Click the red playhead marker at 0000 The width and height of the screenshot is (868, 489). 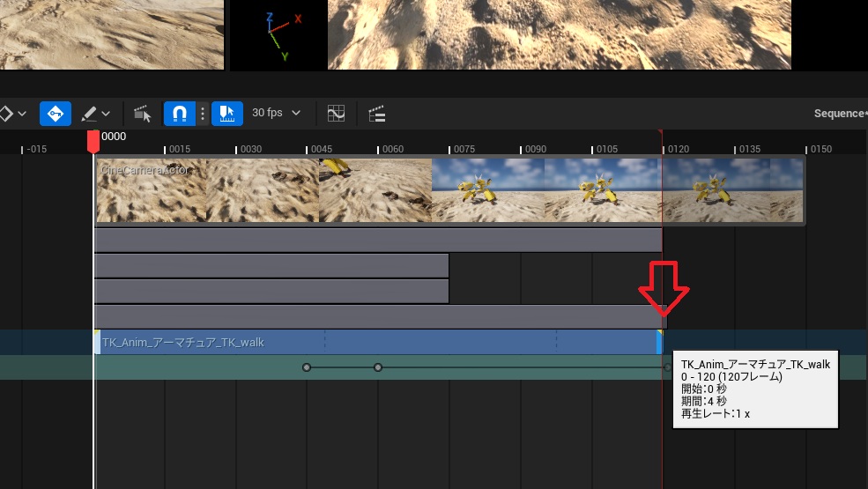point(93,142)
